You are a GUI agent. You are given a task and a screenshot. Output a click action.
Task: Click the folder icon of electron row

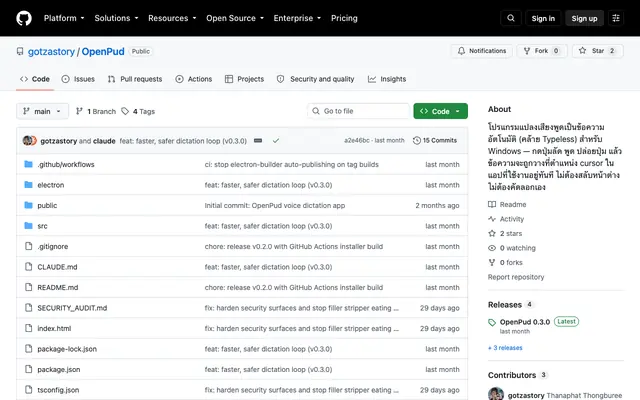tap(28, 184)
